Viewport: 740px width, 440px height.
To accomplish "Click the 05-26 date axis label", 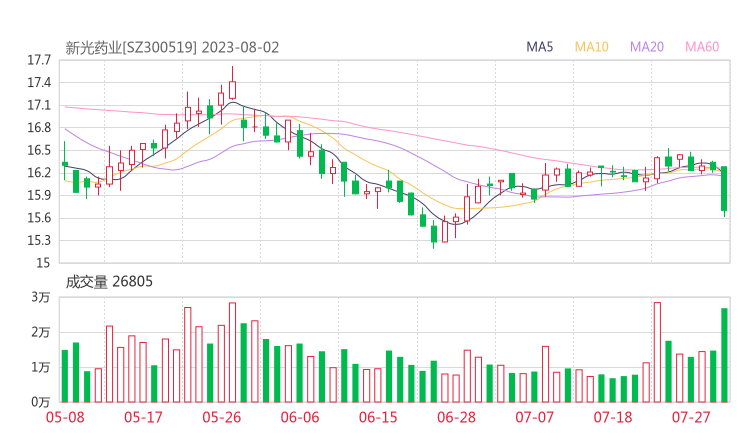I will click(x=222, y=417).
